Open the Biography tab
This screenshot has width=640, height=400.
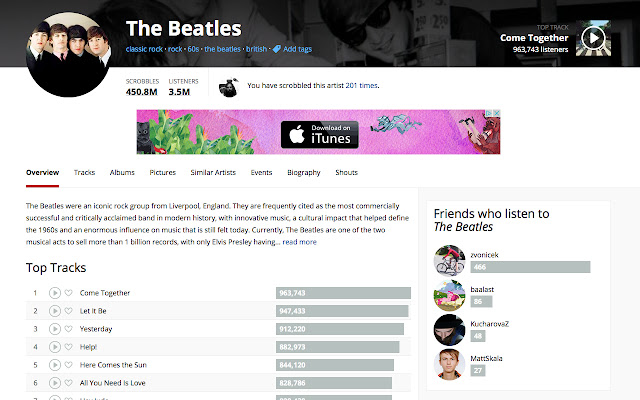click(x=304, y=173)
